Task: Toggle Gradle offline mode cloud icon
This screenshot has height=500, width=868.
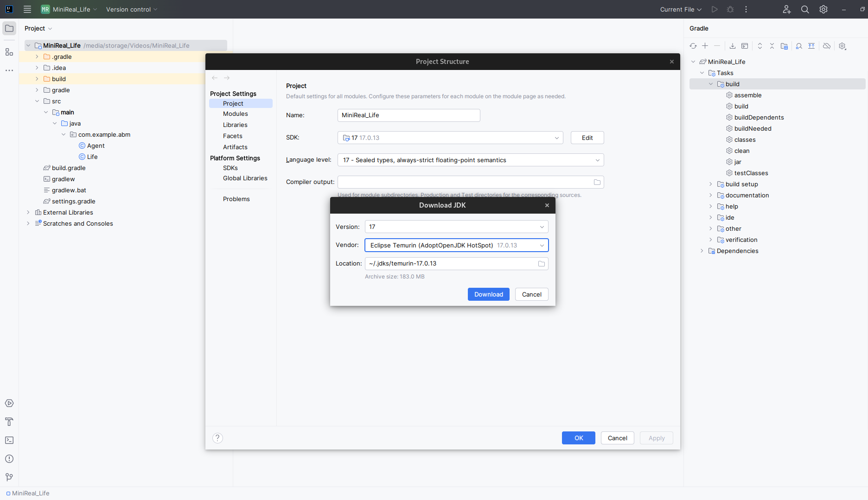Action: (x=827, y=46)
